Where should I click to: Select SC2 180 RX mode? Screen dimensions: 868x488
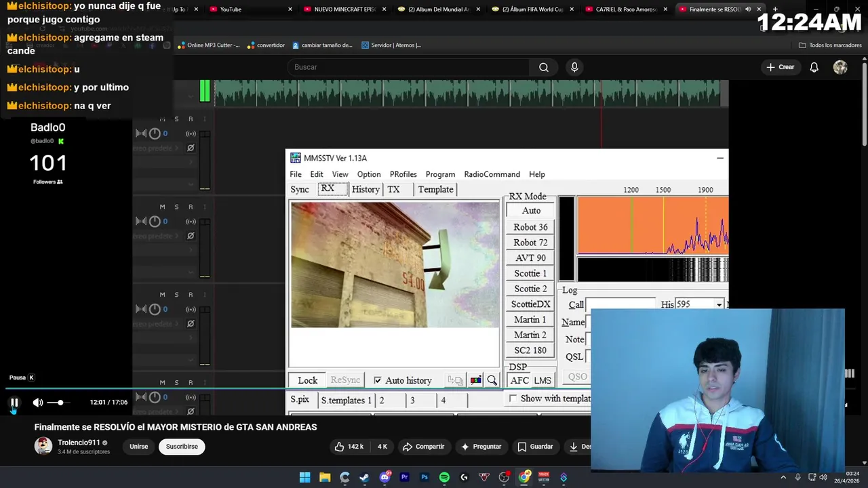click(x=530, y=350)
